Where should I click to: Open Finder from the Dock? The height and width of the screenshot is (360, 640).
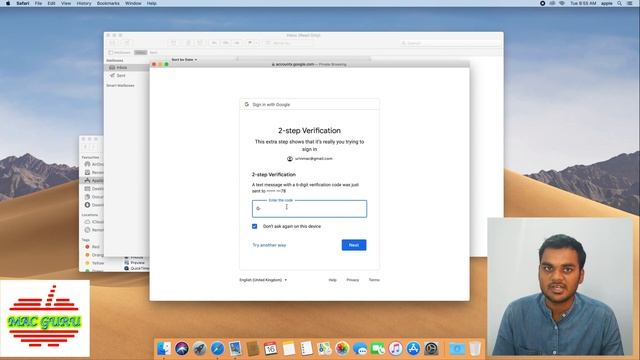(164, 348)
